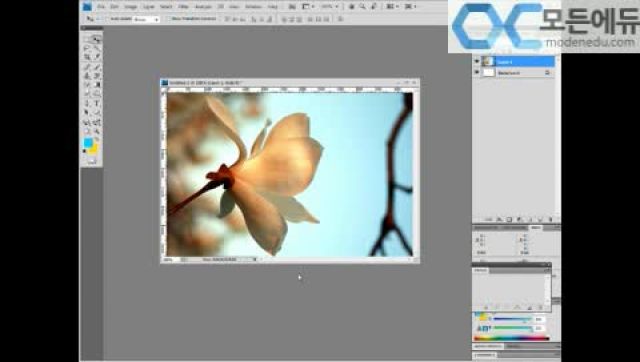Select the Lasso tool

pyautogui.click(x=87, y=48)
